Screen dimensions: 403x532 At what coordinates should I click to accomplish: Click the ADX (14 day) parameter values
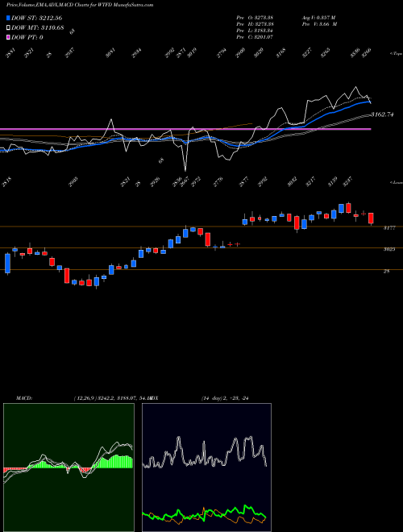click(x=225, y=398)
